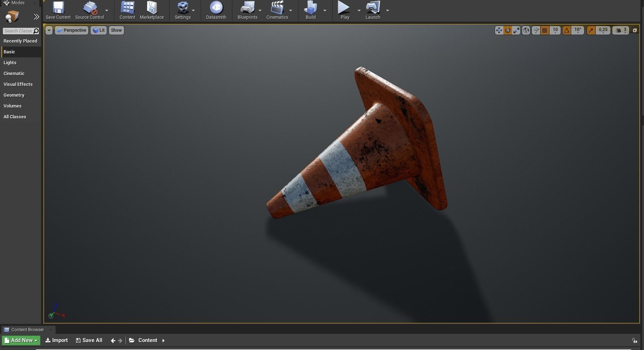Click the Save Current toolbar icon
This screenshot has height=350, width=644.
tap(58, 10)
